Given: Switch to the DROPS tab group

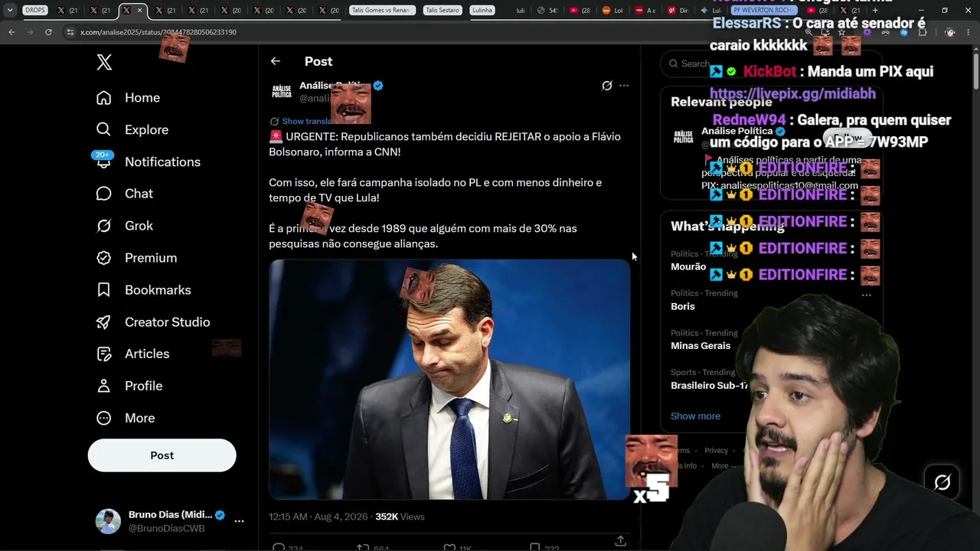Looking at the screenshot, I should [x=35, y=11].
